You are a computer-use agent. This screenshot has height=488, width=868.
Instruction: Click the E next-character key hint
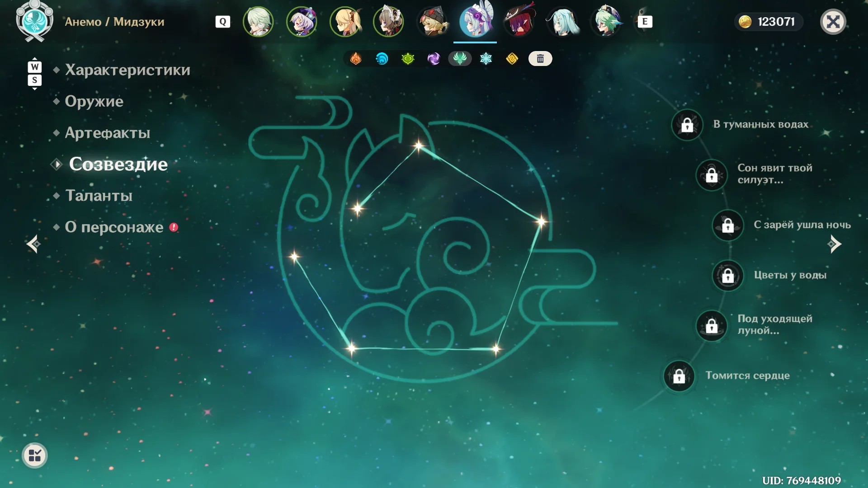[645, 21]
